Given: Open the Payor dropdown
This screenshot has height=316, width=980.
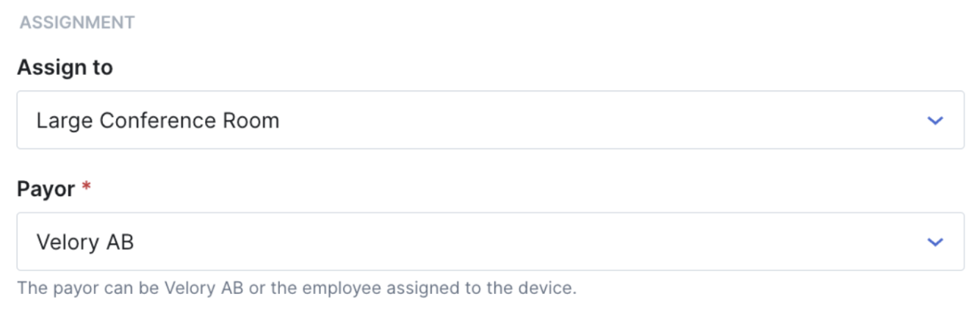Looking at the screenshot, I should [490, 242].
